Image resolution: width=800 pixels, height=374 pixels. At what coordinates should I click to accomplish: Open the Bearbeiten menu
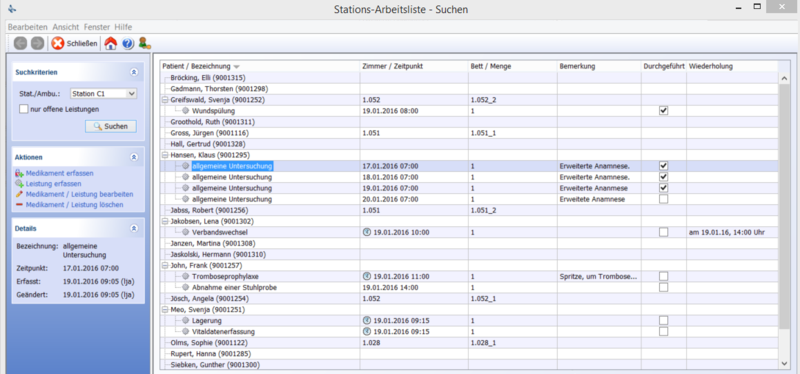click(x=28, y=27)
